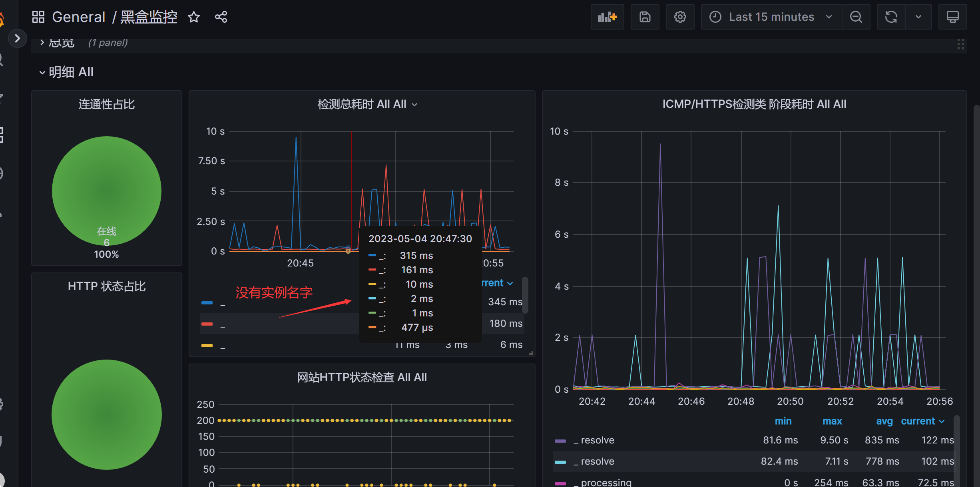Toggle the red series in 检测总耗时 legend
This screenshot has height=487, width=980.
207,324
